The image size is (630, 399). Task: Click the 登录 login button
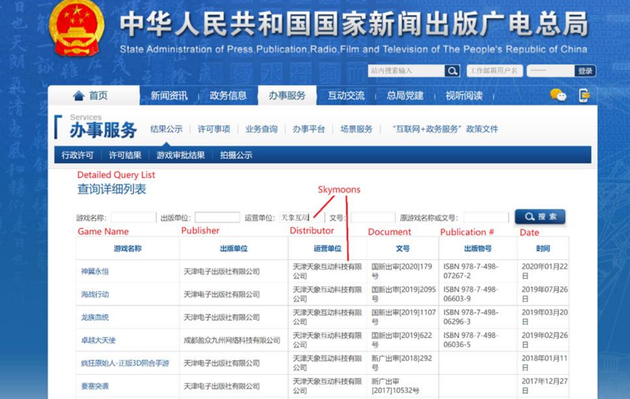(585, 71)
